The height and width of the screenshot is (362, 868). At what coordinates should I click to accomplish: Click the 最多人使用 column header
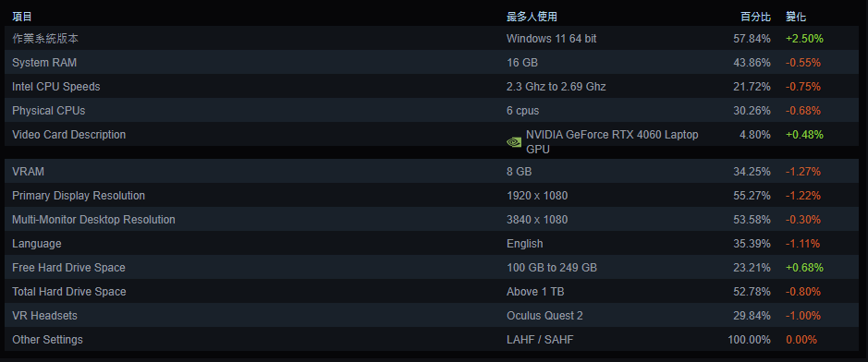click(x=532, y=17)
